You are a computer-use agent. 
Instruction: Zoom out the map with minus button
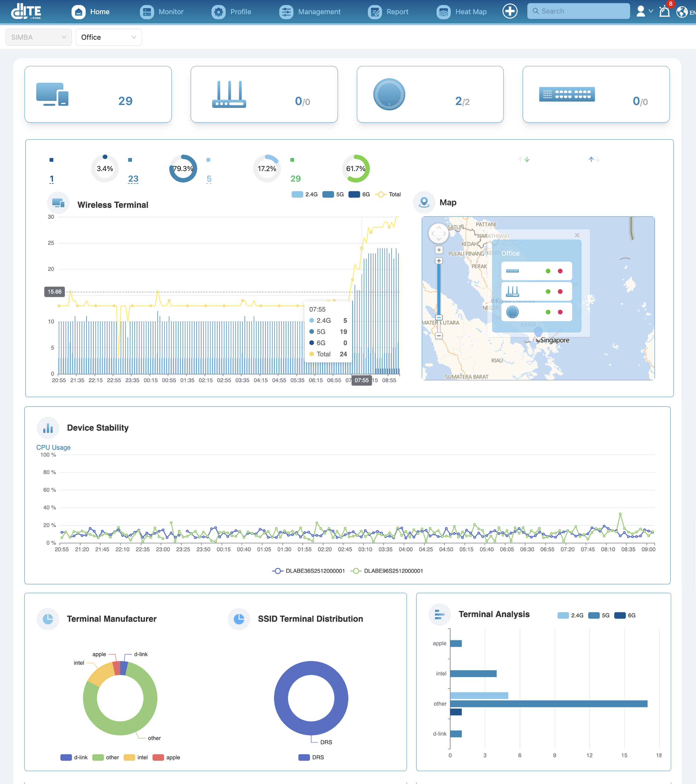point(439,336)
